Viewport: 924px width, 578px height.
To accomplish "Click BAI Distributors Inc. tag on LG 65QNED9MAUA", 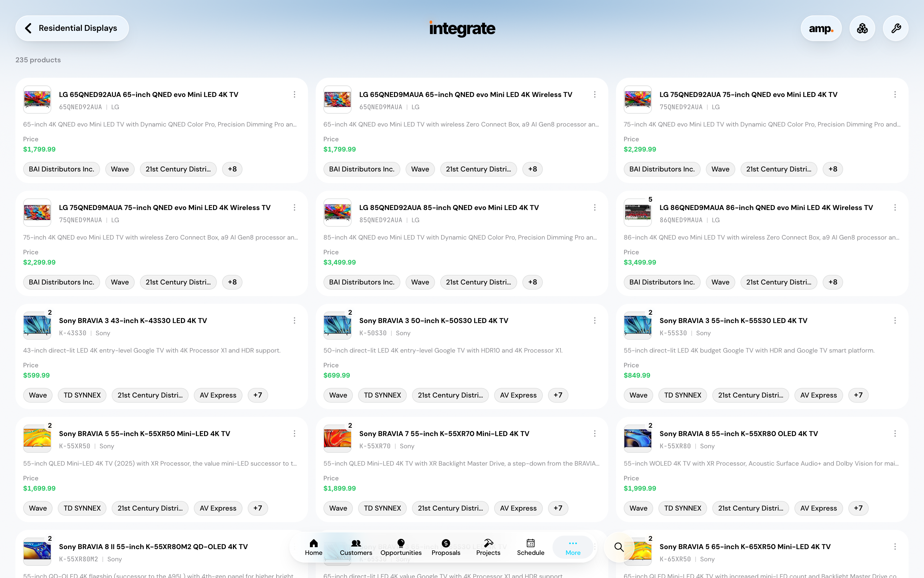I will tap(362, 169).
